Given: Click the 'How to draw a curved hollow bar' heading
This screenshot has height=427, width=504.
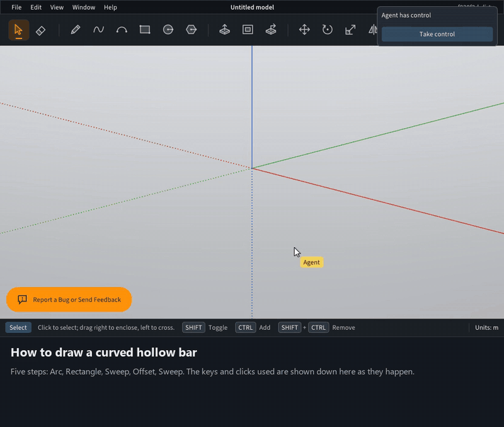Looking at the screenshot, I should tap(103, 353).
